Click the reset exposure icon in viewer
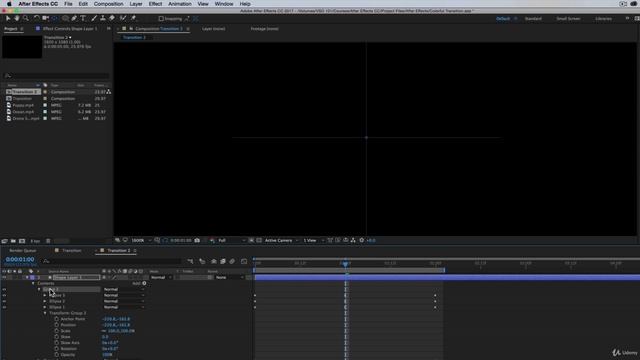The height and width of the screenshot is (360, 640). [362, 240]
